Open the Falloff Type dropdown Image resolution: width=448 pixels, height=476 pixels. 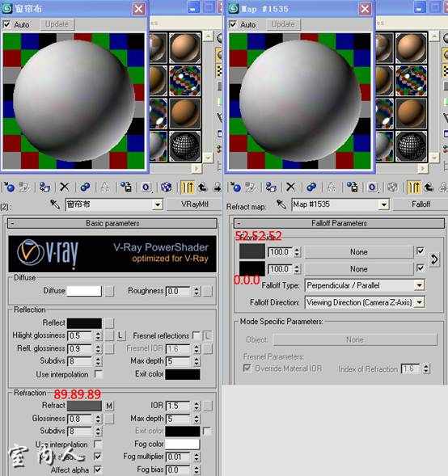point(365,285)
